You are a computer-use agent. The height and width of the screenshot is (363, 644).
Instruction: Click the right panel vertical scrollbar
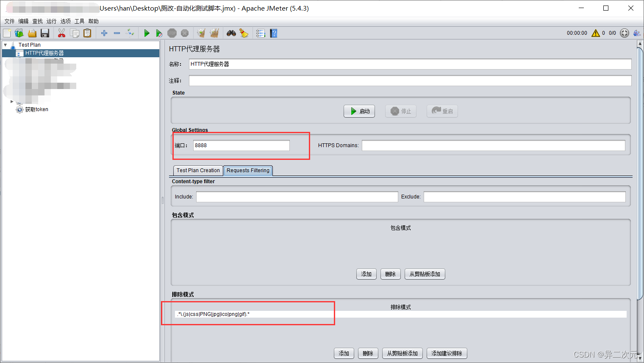640,174
